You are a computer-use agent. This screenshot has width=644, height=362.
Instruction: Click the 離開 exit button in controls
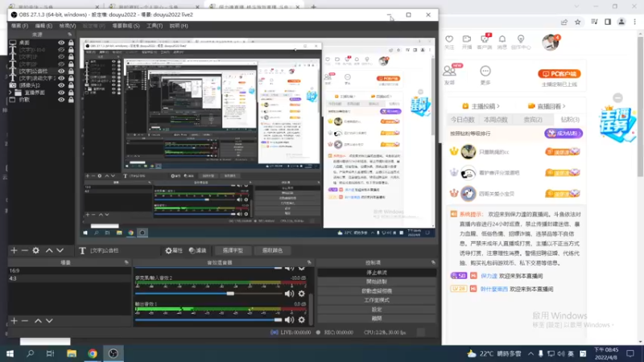click(x=376, y=319)
